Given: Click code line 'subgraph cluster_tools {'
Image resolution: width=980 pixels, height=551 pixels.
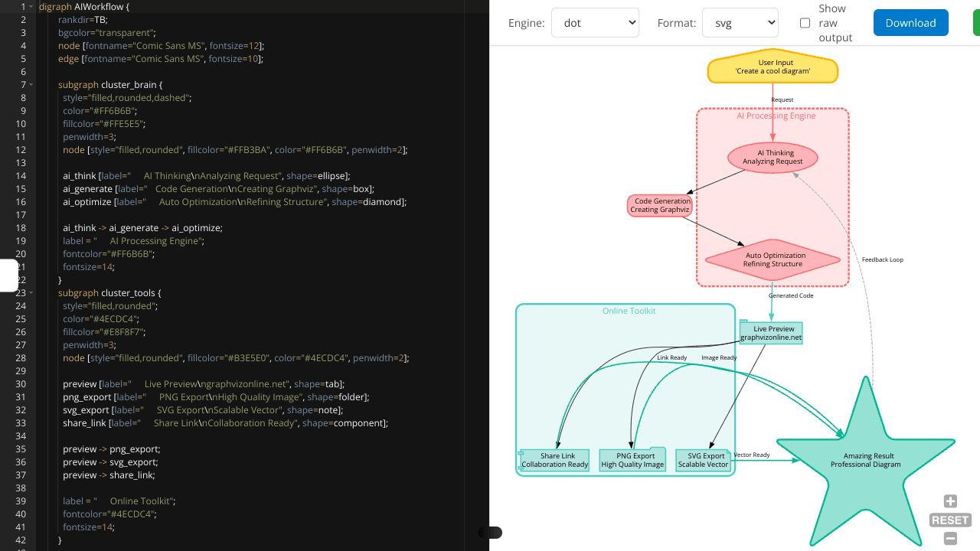Looking at the screenshot, I should [x=109, y=293].
